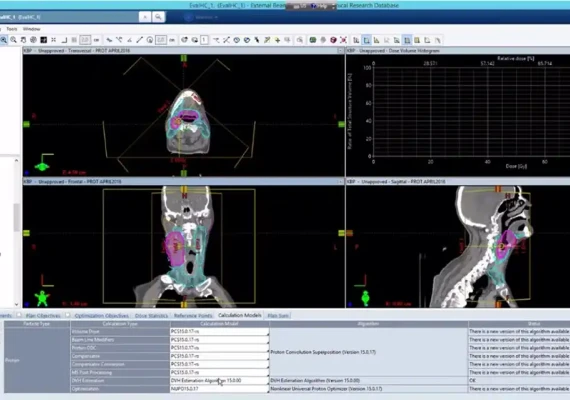Open the Window menu
Image resolution: width=570 pixels, height=400 pixels.
[x=32, y=29]
